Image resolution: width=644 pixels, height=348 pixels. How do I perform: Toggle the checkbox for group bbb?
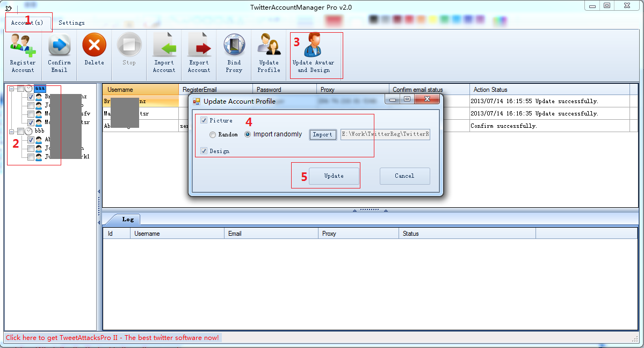pyautogui.click(x=20, y=131)
